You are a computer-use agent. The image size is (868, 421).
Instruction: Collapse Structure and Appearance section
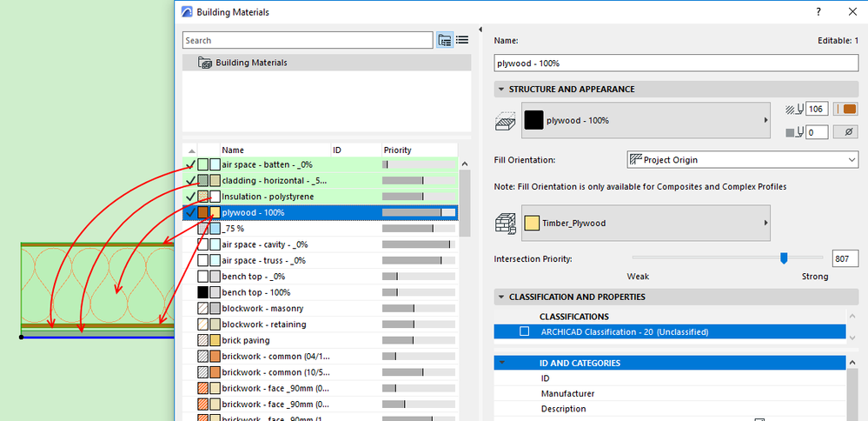point(501,90)
